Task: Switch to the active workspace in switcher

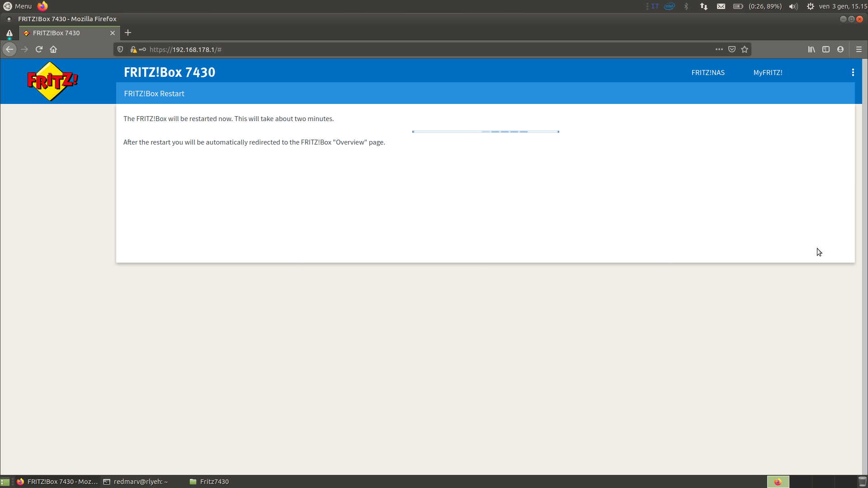Action: click(778, 482)
